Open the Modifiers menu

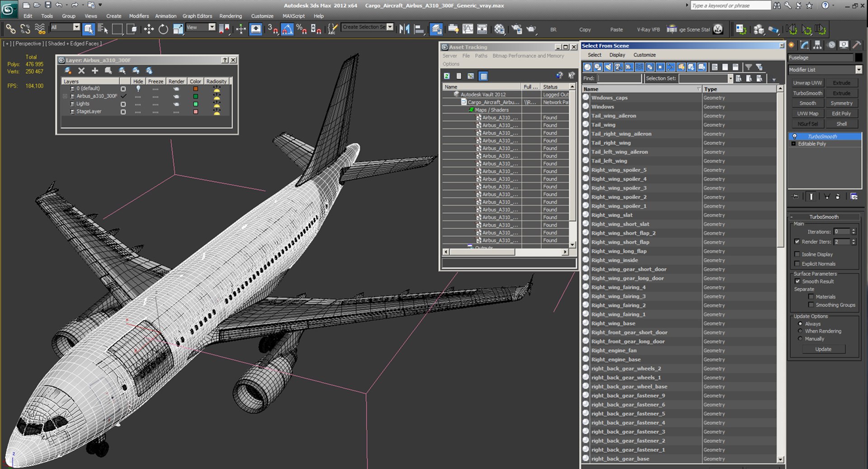(139, 16)
